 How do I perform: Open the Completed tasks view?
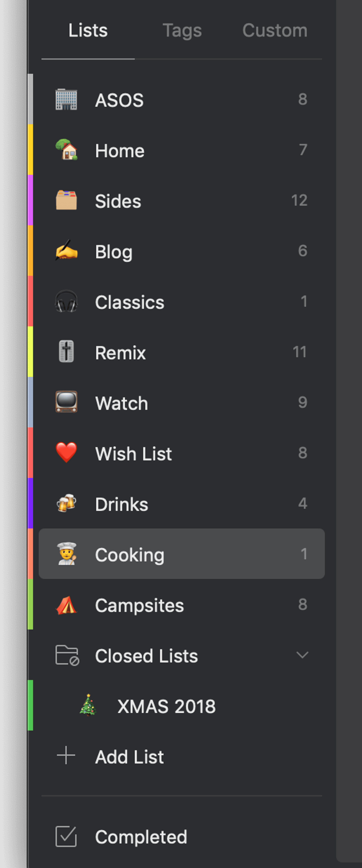pyautogui.click(x=141, y=837)
